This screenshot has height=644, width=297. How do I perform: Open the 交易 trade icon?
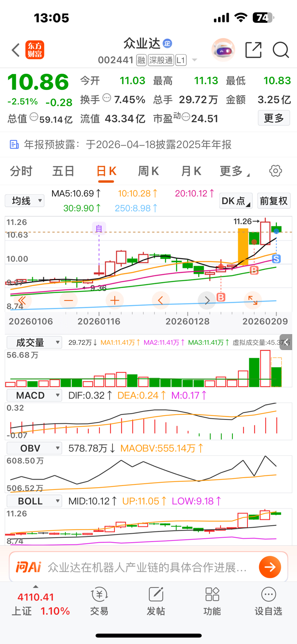click(99, 594)
